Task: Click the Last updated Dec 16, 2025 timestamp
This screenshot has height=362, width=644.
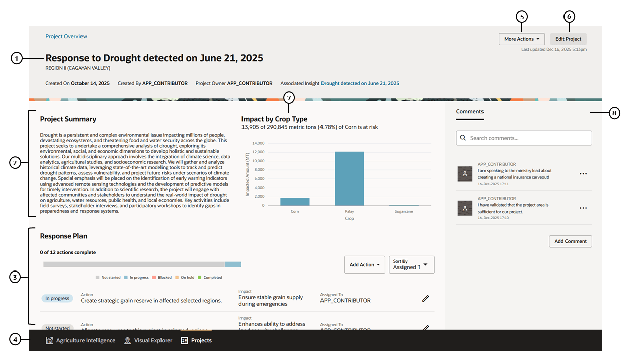Action: [x=553, y=49]
